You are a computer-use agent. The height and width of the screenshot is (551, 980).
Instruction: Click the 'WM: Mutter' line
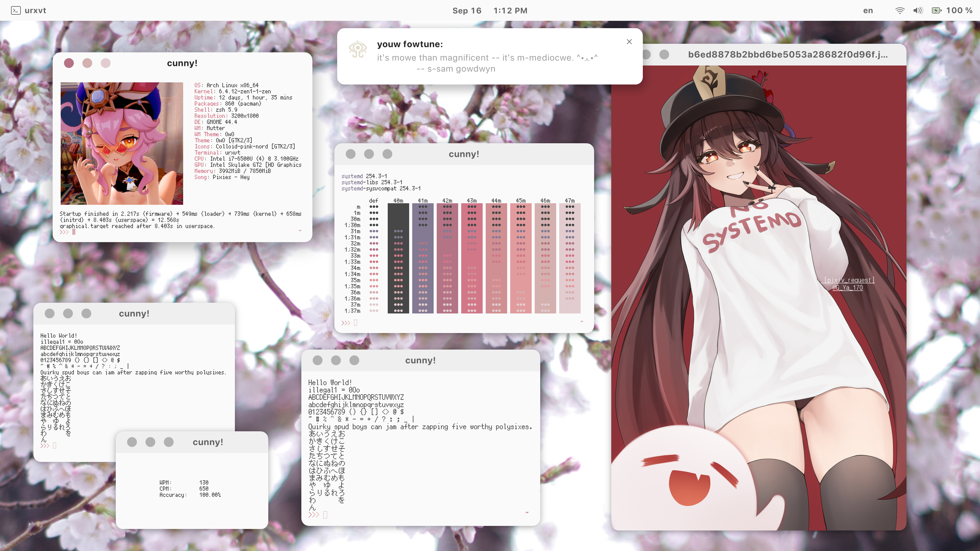209,128
